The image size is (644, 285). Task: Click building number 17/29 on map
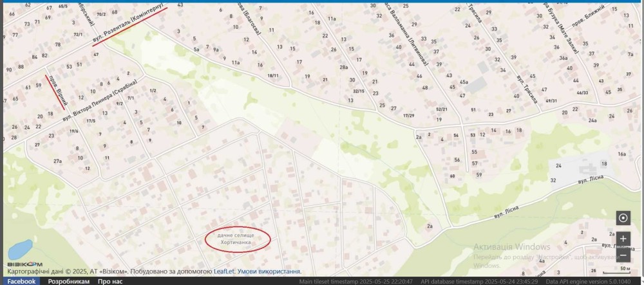pos(408,115)
